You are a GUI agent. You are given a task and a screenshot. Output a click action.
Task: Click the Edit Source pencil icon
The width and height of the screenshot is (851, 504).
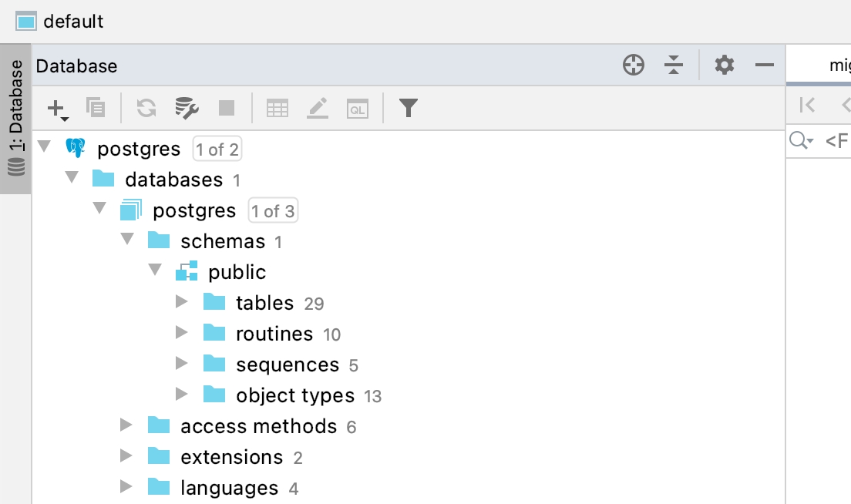pos(318,108)
